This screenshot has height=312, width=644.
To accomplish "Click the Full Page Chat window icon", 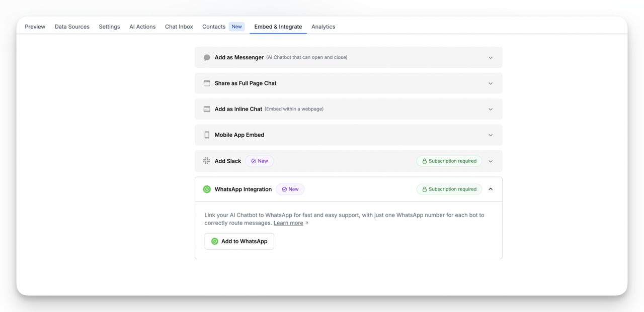I will [x=207, y=83].
